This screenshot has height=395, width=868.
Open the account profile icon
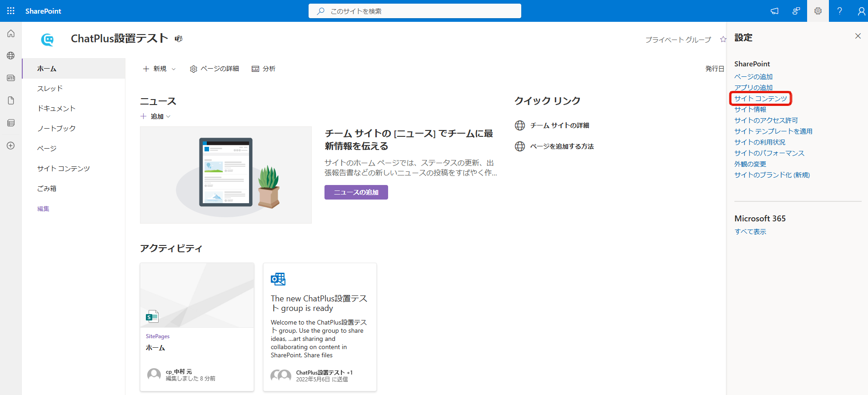[x=861, y=11]
